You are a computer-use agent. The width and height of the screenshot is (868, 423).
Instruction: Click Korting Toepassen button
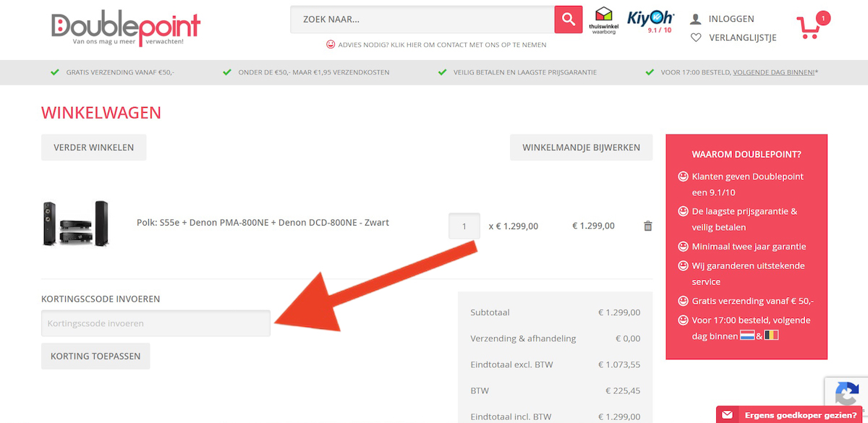[95, 356]
